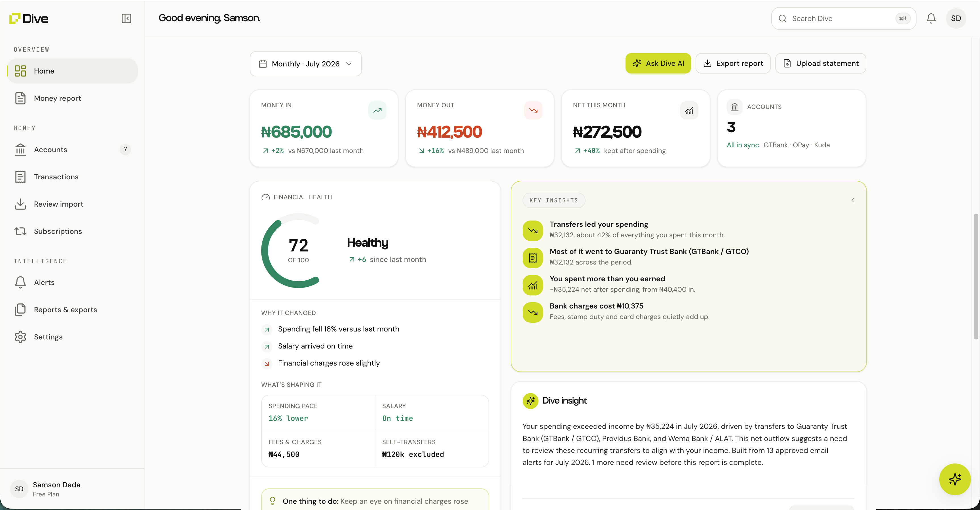Click the +16% Money Out change indicator
This screenshot has height=510, width=980.
[431, 151]
